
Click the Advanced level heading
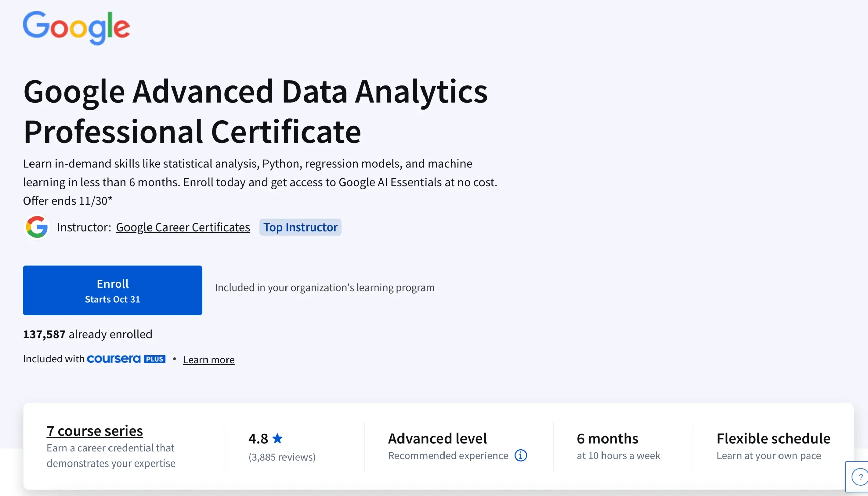point(437,438)
